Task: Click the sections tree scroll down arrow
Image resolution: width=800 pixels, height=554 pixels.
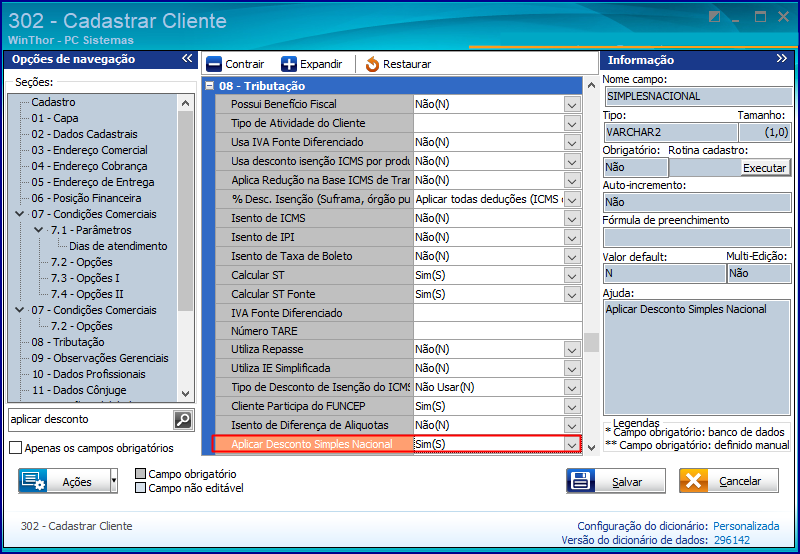Action: click(x=185, y=393)
